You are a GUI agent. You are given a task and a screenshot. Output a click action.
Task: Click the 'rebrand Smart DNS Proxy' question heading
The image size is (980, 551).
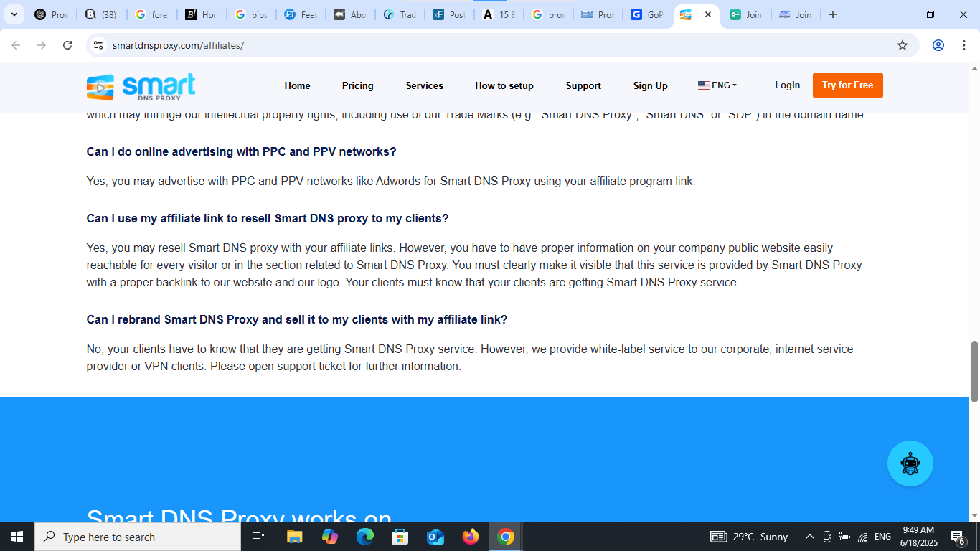point(297,320)
